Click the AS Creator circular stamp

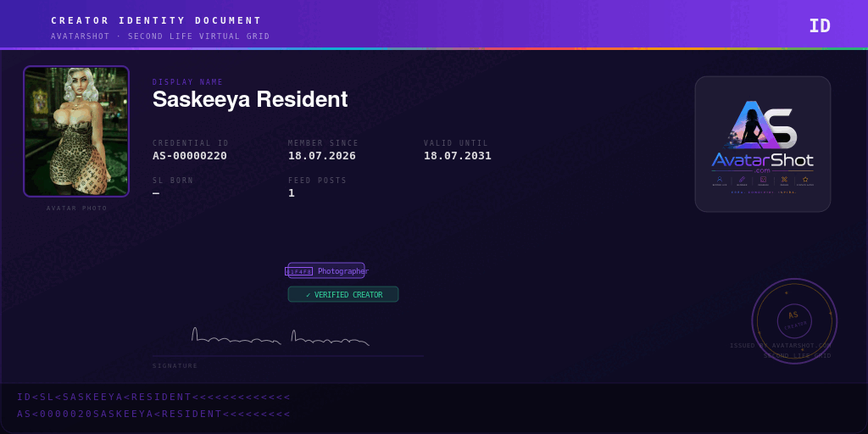[794, 321]
